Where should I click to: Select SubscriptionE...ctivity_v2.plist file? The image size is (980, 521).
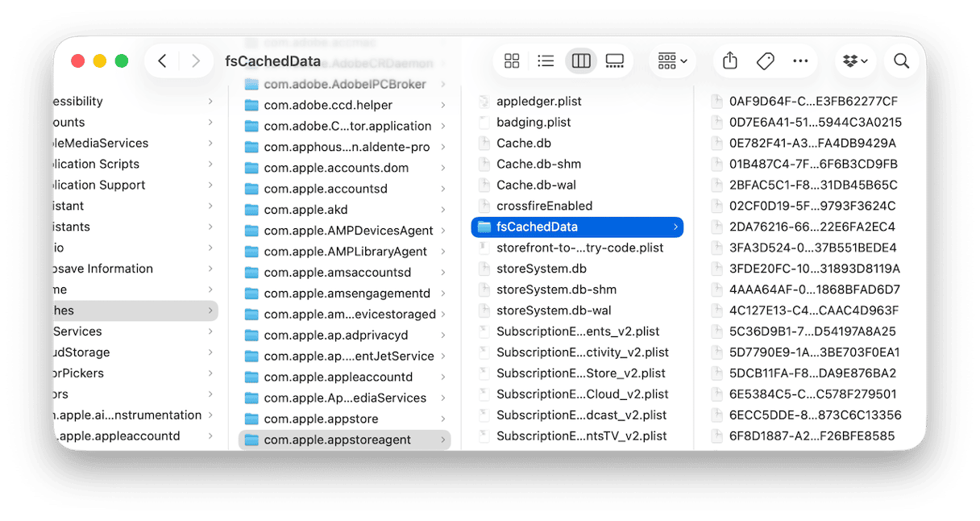[577, 353]
